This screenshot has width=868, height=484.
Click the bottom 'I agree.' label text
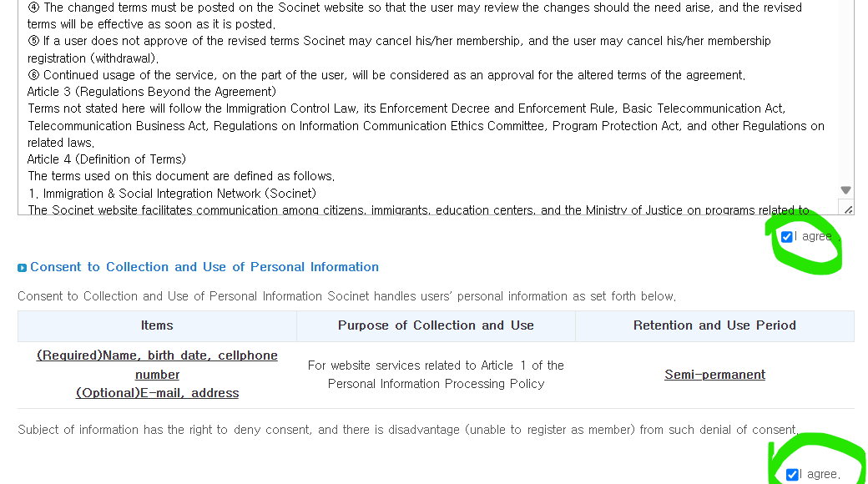(x=820, y=475)
